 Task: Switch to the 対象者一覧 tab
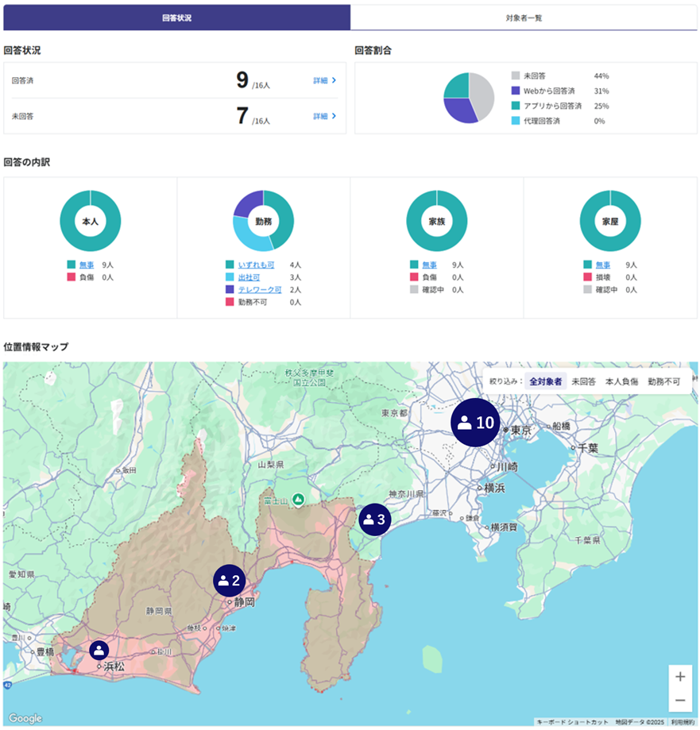coord(524,17)
